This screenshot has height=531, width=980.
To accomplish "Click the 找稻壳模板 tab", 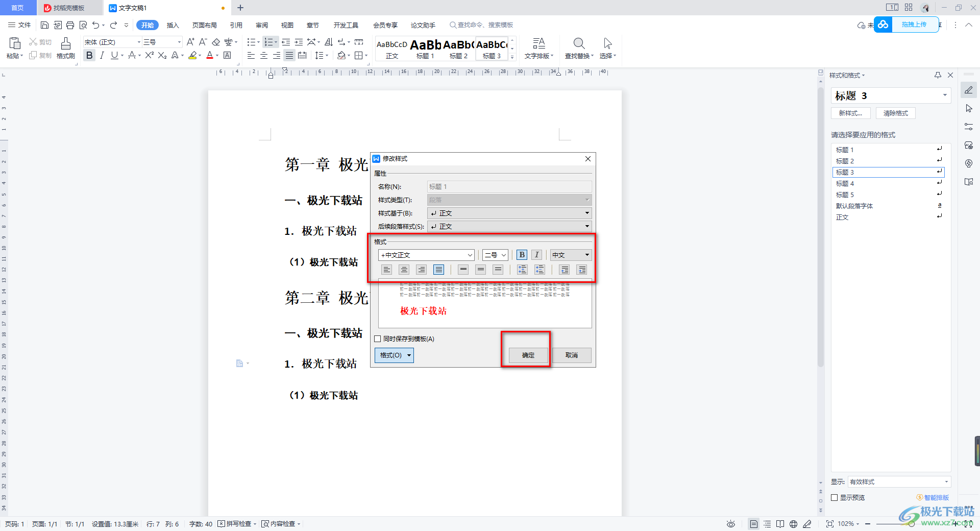I will tap(69, 8).
